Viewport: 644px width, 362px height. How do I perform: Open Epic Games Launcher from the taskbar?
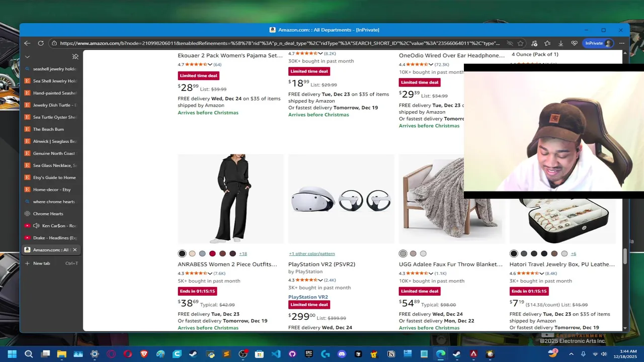click(309, 354)
